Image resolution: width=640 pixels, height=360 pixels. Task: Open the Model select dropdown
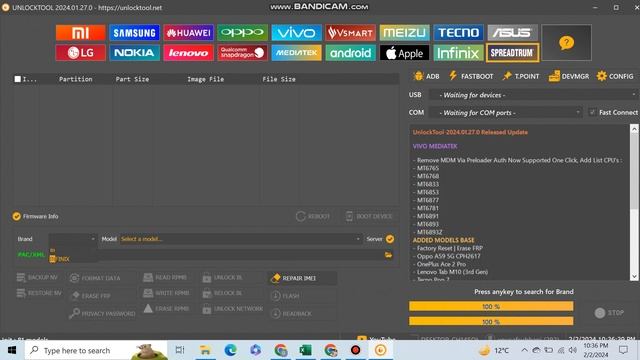240,239
